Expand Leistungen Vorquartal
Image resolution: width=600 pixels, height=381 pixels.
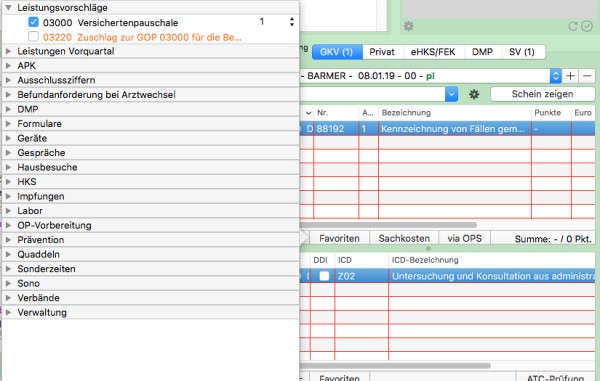[x=8, y=51]
